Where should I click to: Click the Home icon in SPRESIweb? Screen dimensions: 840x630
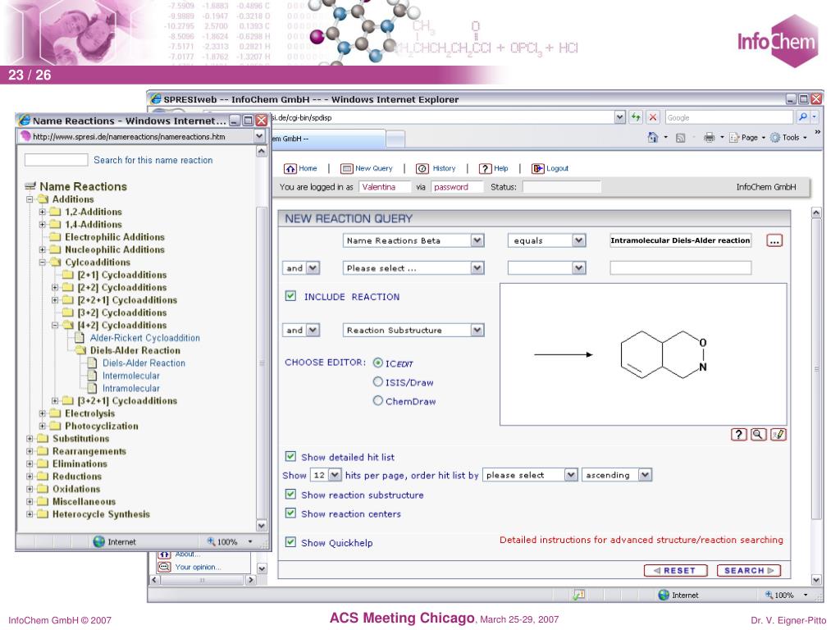pos(290,169)
